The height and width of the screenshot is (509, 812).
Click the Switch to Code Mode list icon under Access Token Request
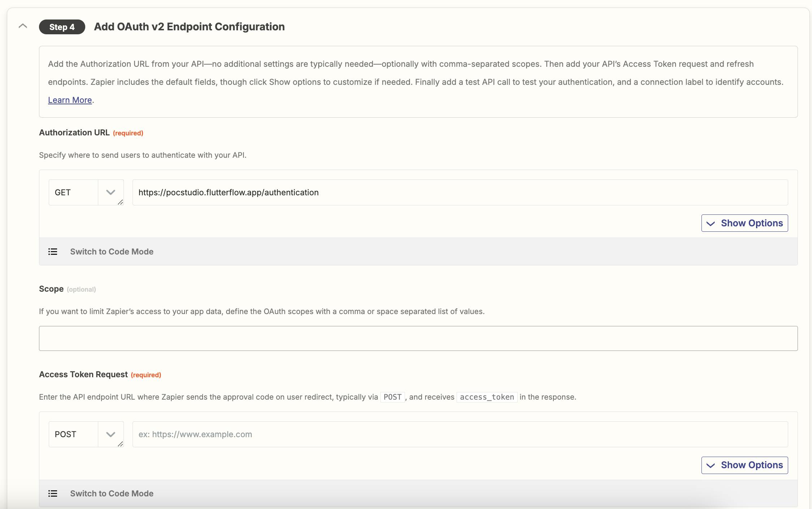[x=53, y=493]
